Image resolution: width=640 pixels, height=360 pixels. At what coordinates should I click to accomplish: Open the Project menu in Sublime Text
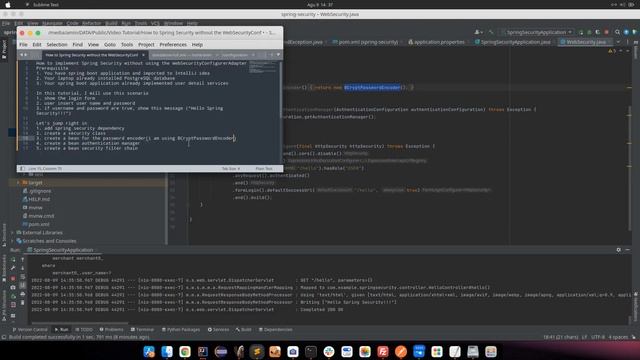[146, 44]
